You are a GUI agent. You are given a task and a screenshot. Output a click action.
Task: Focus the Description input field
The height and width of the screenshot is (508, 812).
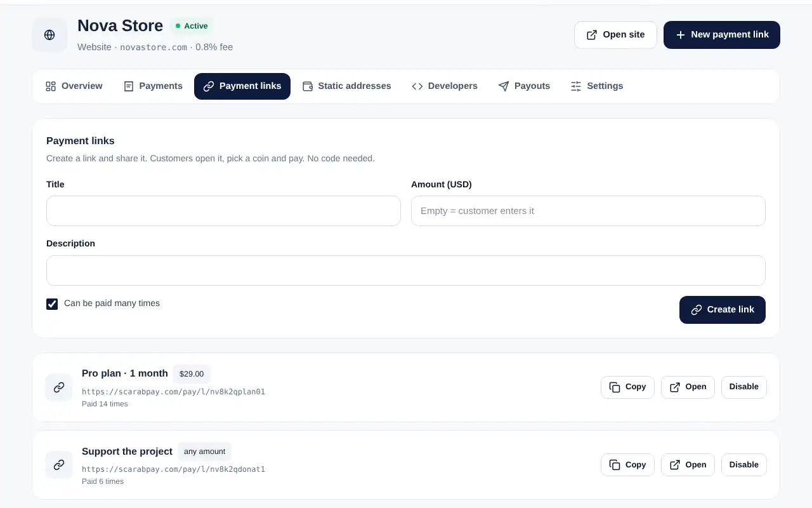point(406,271)
